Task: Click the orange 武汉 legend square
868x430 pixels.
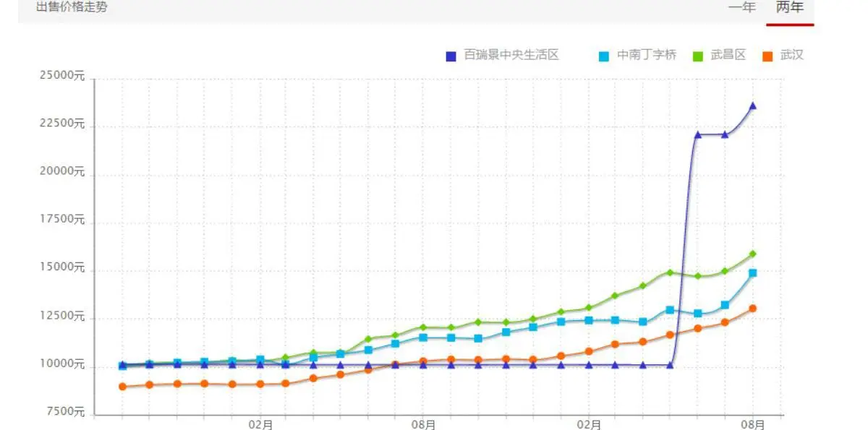Action: pyautogui.click(x=768, y=56)
